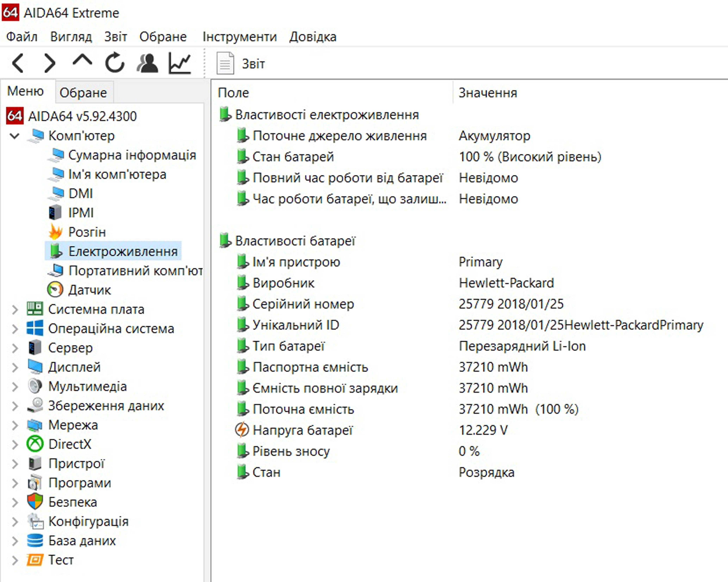Click the Xbox icon for DirectX
Image resolution: width=728 pixels, height=582 pixels.
[x=35, y=444]
